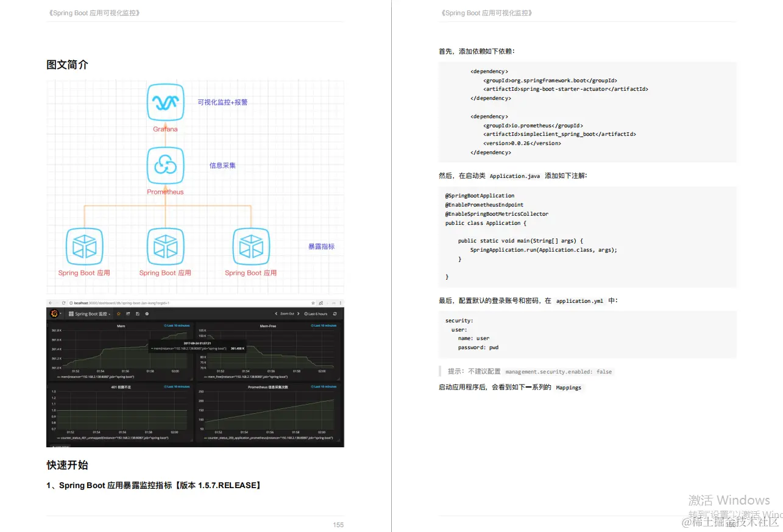Click the share dashboard icon
The width and height of the screenshot is (783, 532).
128,314
